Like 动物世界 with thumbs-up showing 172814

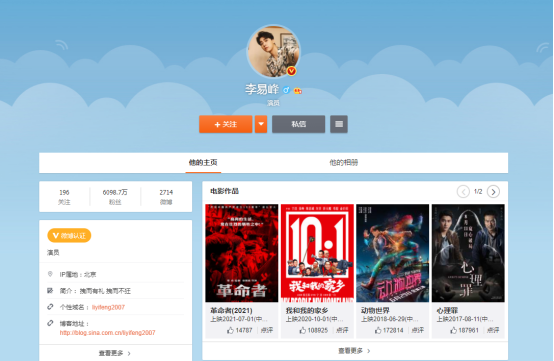(x=389, y=330)
